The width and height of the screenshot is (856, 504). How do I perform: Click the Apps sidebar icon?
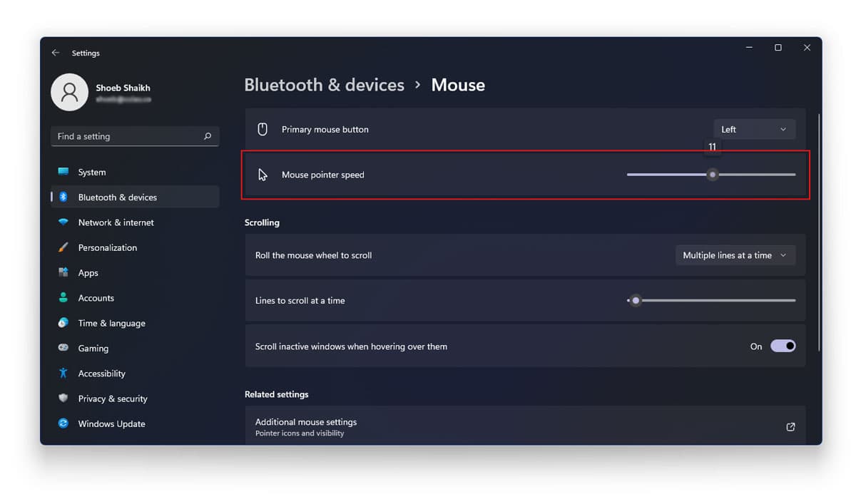[63, 272]
